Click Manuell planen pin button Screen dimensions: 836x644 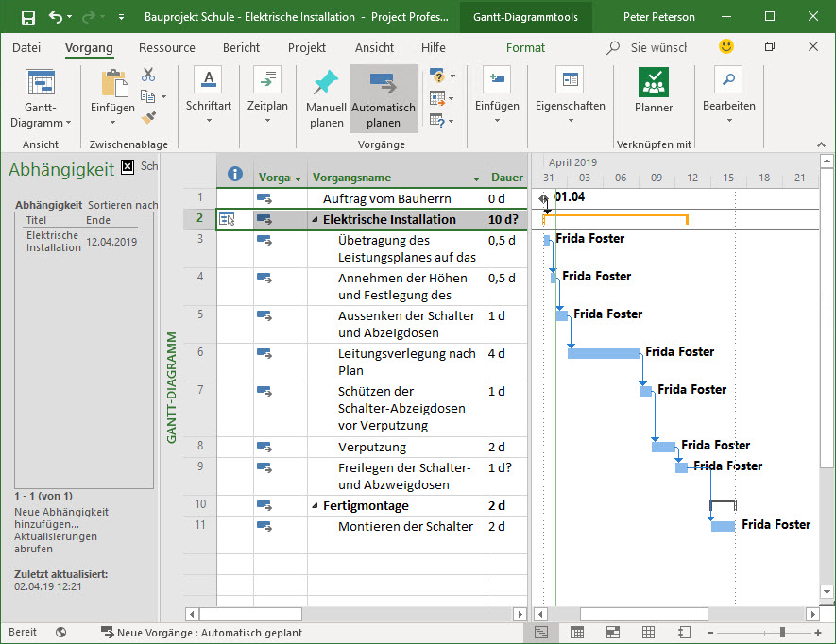[x=326, y=98]
